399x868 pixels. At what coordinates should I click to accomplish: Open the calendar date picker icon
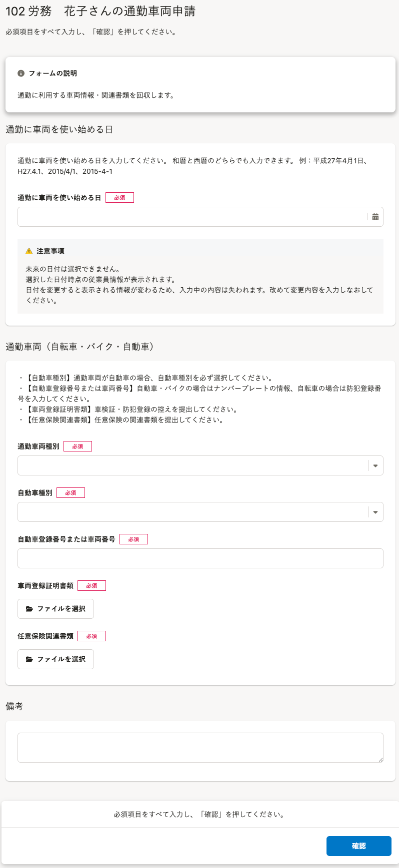(x=375, y=217)
